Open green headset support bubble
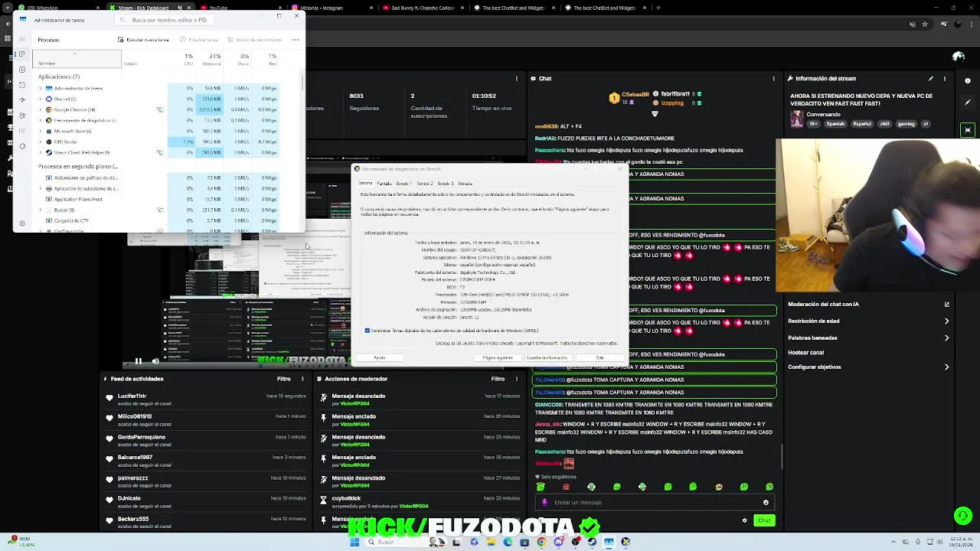This screenshot has height=551, width=980. [x=963, y=517]
